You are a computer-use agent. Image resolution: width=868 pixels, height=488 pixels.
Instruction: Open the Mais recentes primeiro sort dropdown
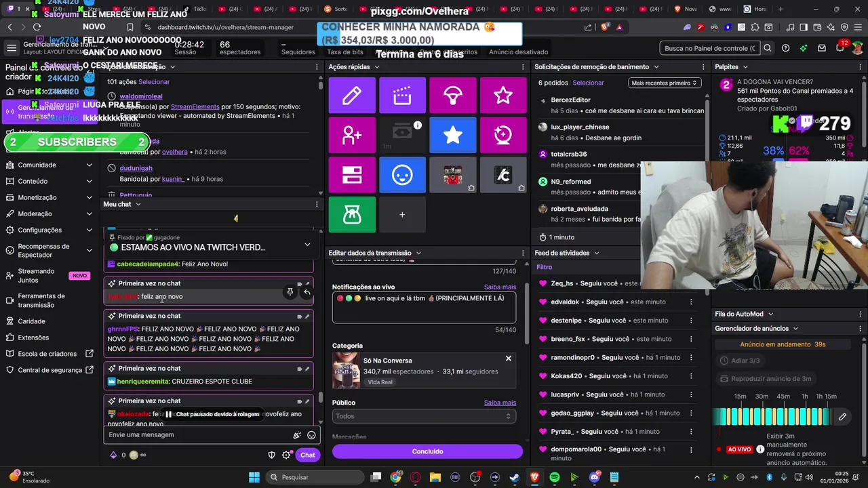click(664, 83)
